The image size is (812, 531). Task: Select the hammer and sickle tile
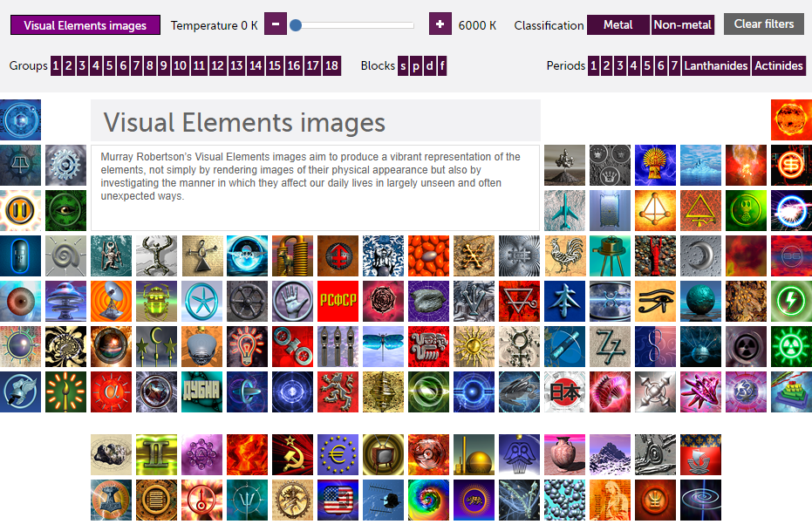(292, 455)
